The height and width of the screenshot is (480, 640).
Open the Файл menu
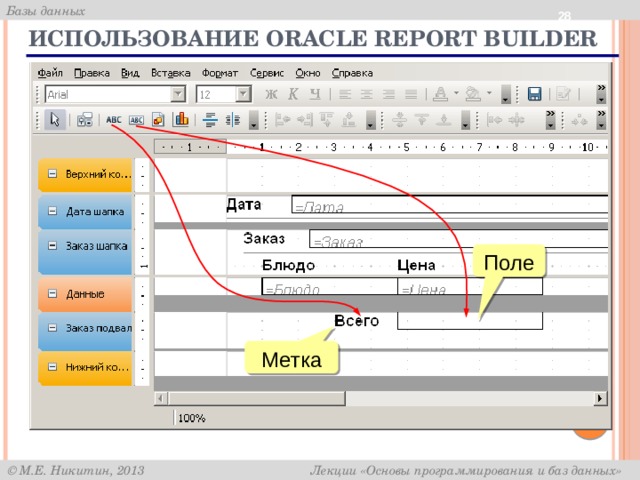click(50, 73)
